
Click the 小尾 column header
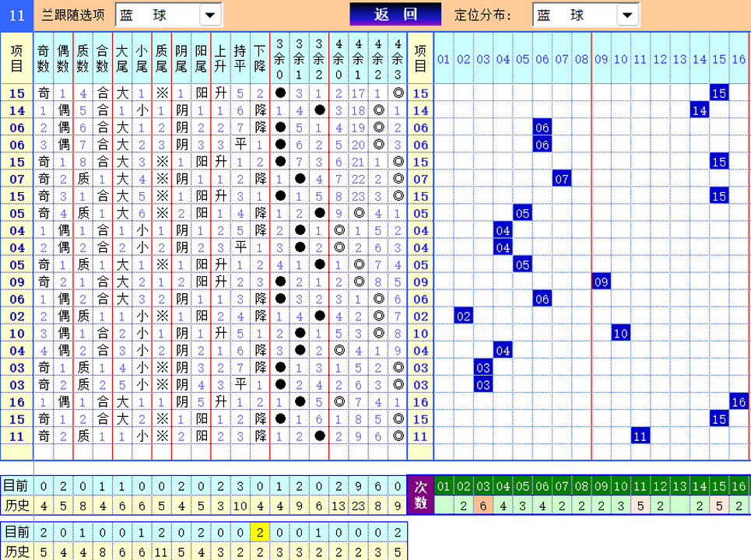pos(142,58)
